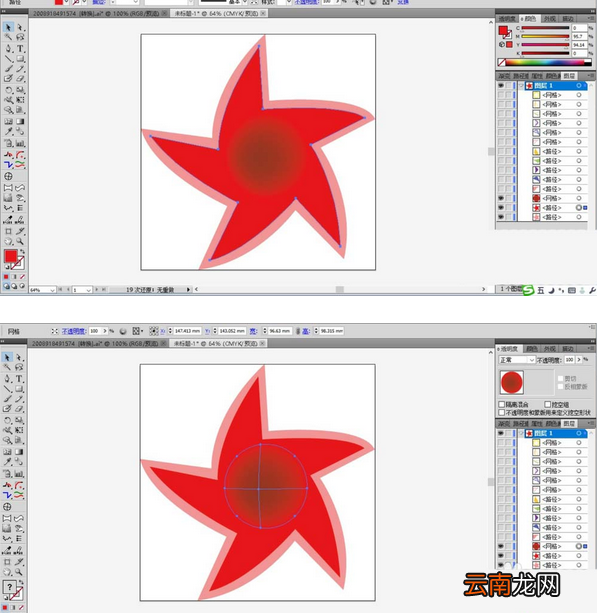This screenshot has height=613, width=597.
Task: Click next artboard arrow in upper status bar
Action: [97, 290]
